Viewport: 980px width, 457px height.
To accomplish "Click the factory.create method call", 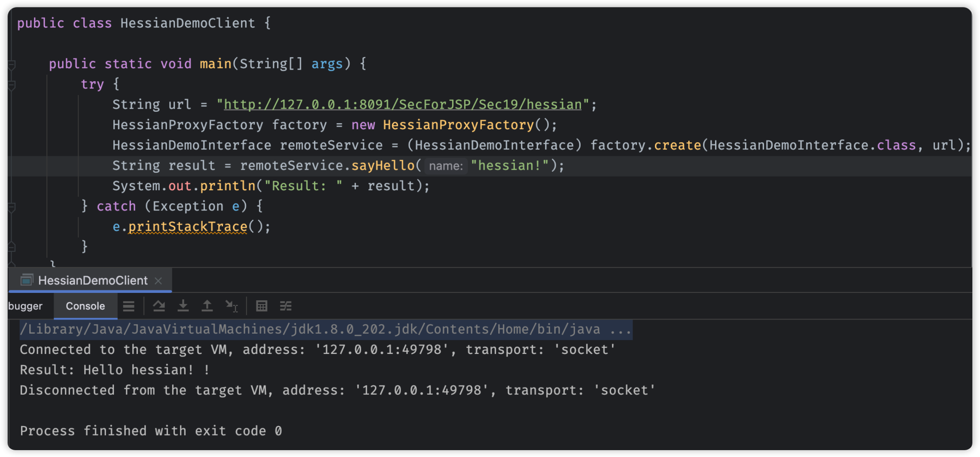I will (677, 145).
